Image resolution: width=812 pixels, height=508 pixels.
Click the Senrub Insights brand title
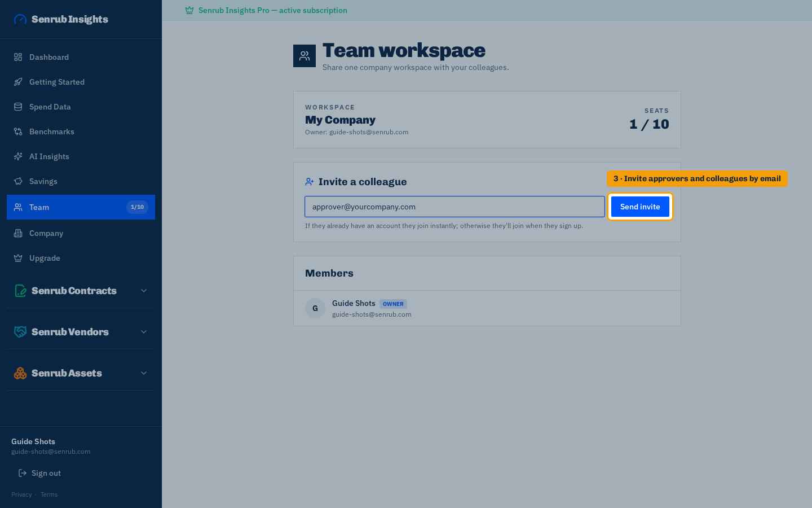click(x=70, y=19)
